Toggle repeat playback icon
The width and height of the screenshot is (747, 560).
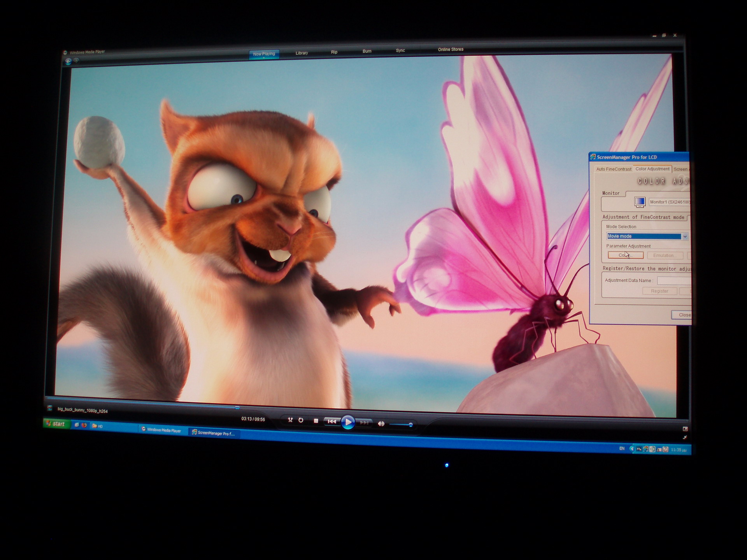(301, 420)
